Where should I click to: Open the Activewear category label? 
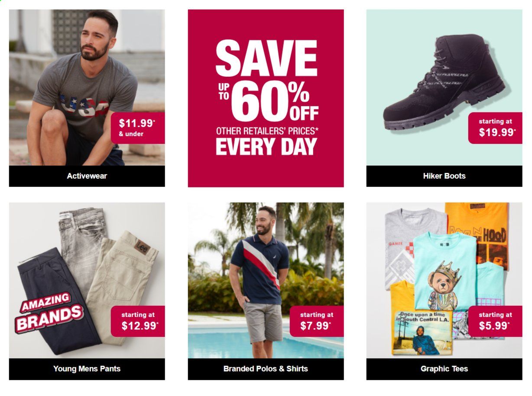point(87,176)
